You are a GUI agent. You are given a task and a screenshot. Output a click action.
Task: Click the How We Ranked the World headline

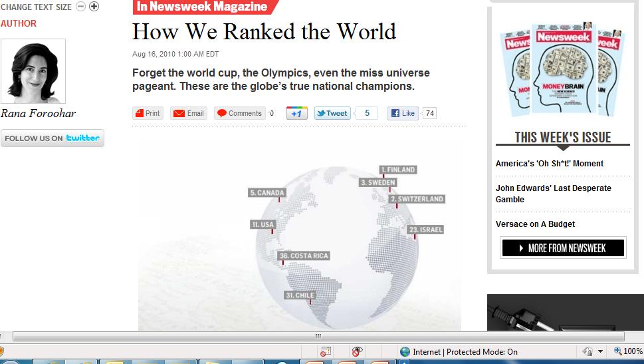pyautogui.click(x=264, y=32)
